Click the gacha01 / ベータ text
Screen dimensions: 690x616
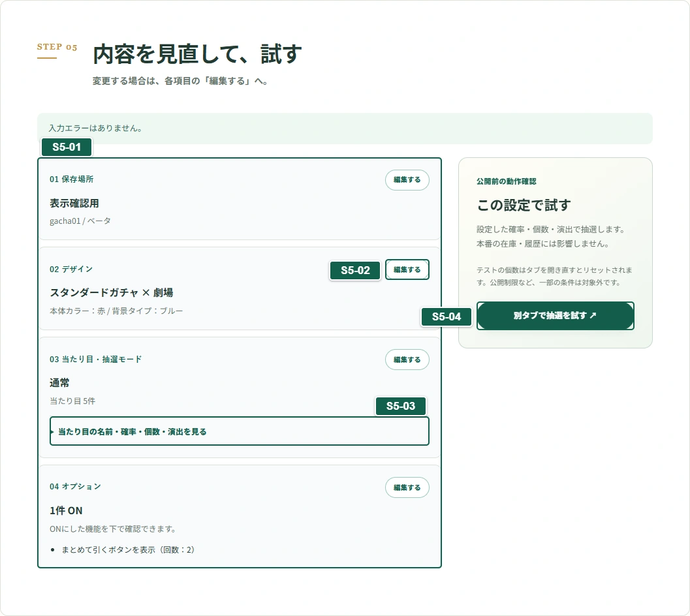pyautogui.click(x=80, y=221)
